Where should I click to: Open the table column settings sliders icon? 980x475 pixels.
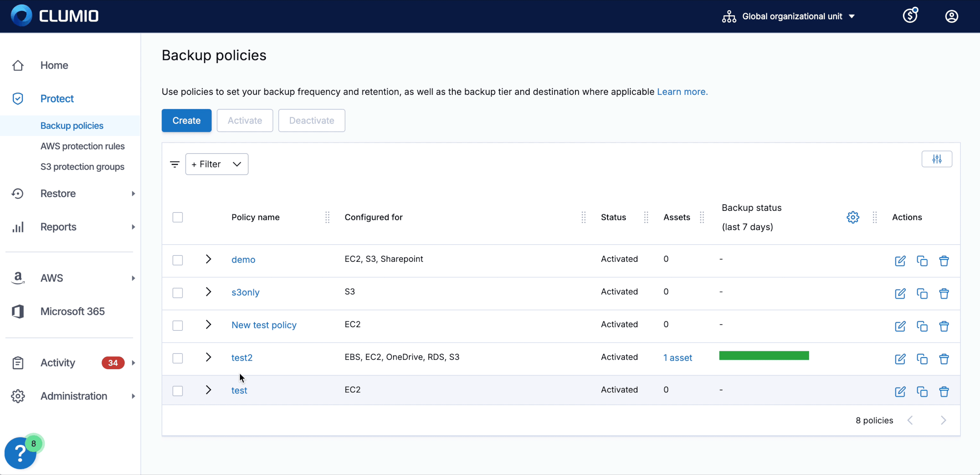936,159
